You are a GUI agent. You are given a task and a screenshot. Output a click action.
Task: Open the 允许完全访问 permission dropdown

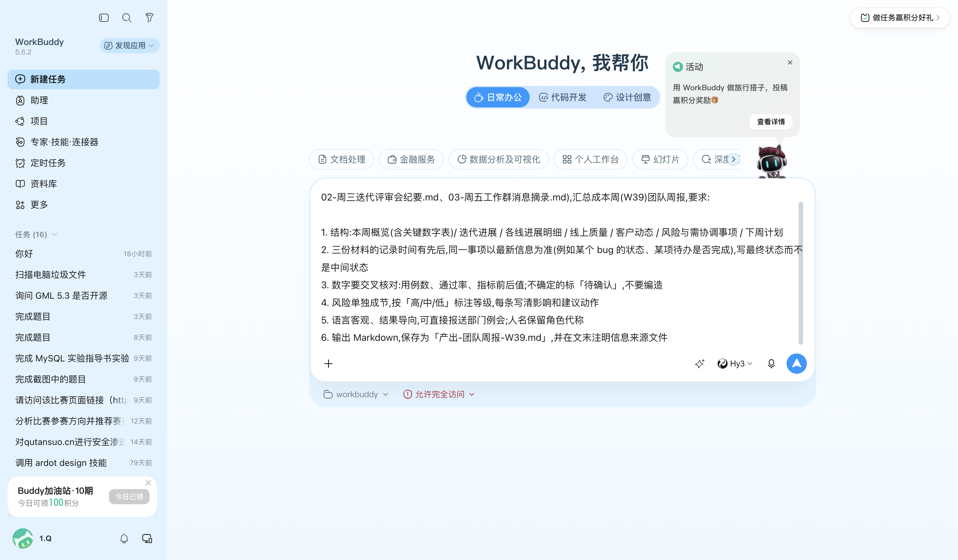point(439,394)
